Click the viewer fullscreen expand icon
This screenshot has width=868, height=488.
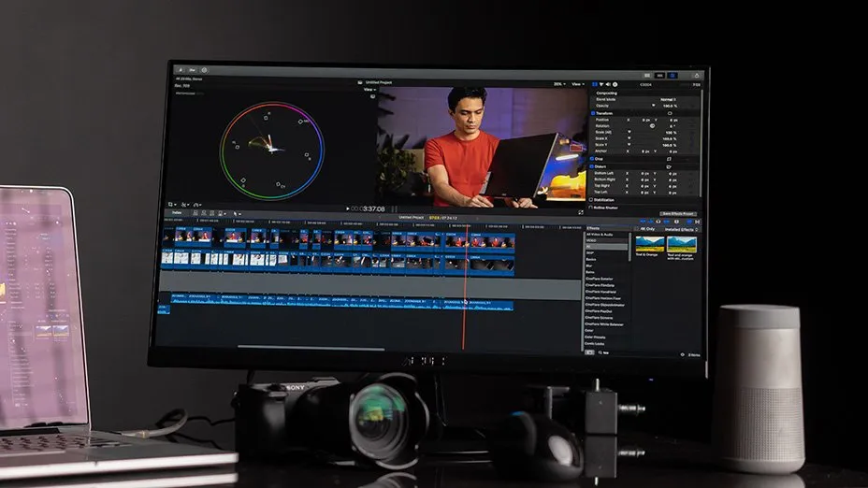(x=581, y=212)
